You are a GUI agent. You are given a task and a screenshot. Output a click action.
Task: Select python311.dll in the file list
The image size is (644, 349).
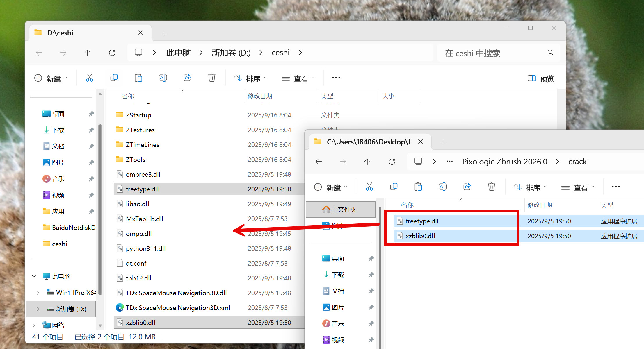[x=145, y=248]
